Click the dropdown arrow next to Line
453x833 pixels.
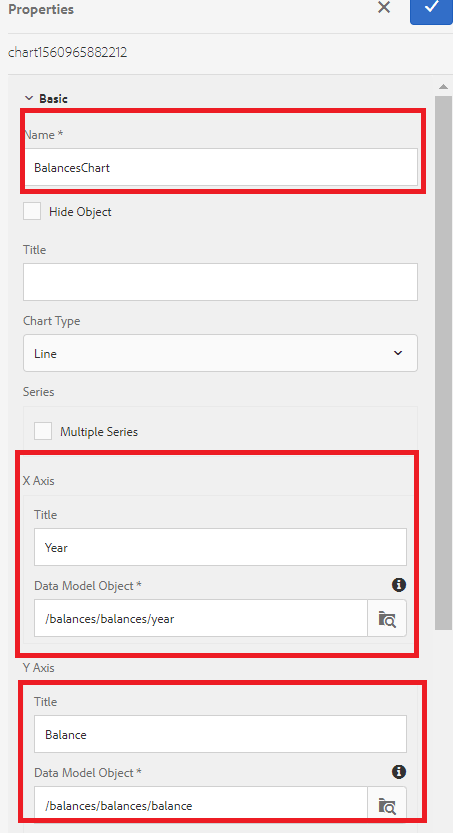coord(398,353)
